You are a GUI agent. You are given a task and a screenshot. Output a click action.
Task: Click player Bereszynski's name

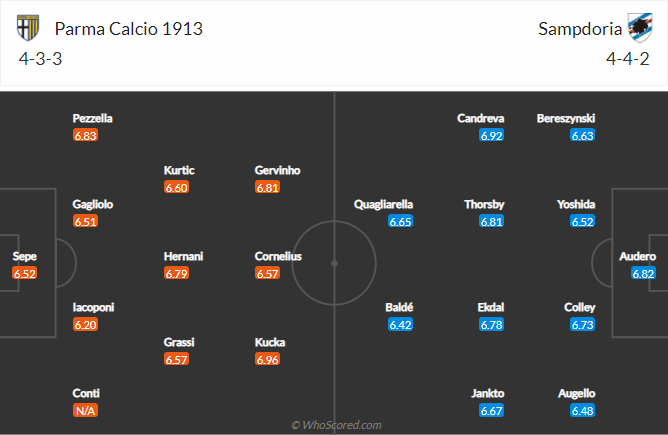[x=565, y=118]
